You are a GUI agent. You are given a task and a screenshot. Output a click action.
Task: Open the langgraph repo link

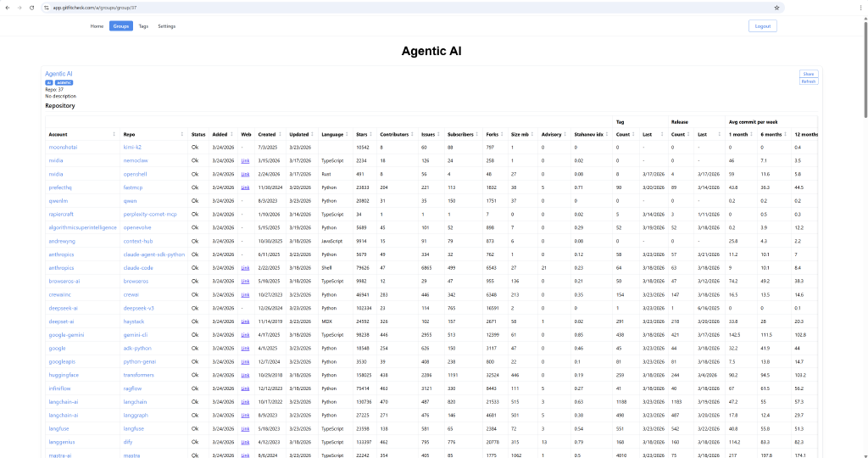pyautogui.click(x=136, y=416)
